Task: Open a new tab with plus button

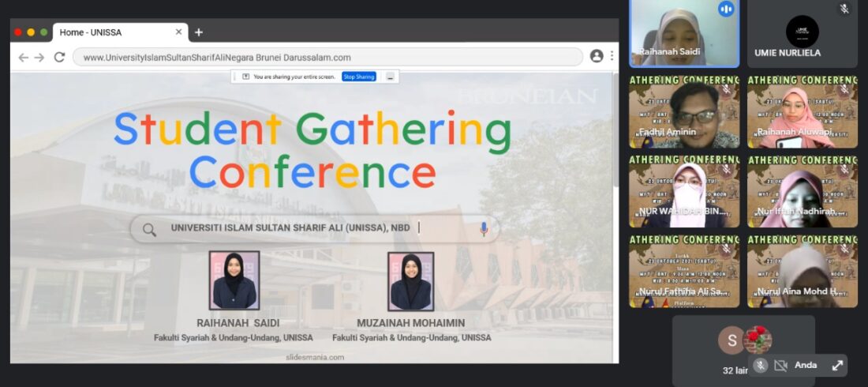Action: [199, 32]
